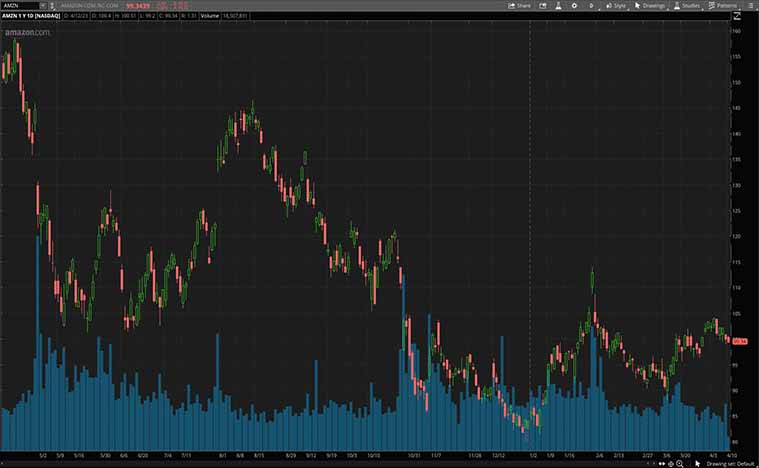The image size is (759, 468).
Task: Click the Share button
Action: [519, 6]
